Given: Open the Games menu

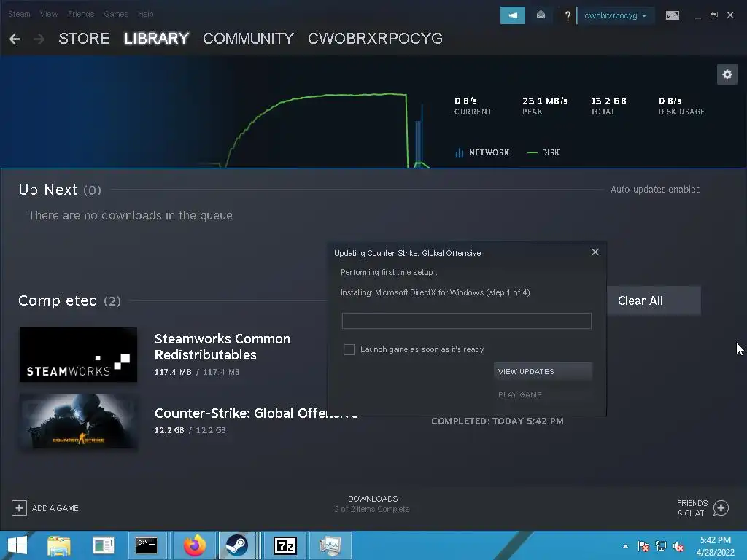Looking at the screenshot, I should 116,14.
